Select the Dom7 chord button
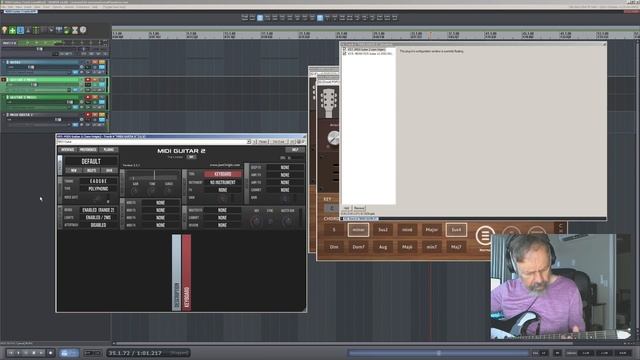This screenshot has width=640, height=360. [x=358, y=247]
